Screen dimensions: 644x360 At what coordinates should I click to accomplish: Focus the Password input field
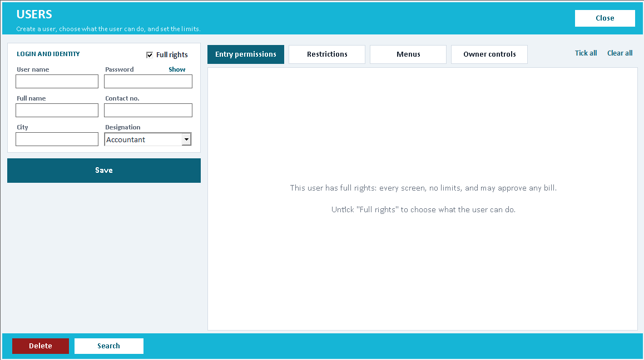pos(148,81)
